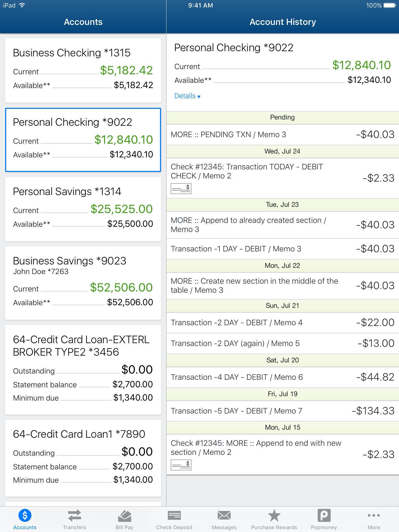Open 64-Credit Card Loan-EXTERL BROKER TYPE2 account
Image resolution: width=399 pixels, height=532 pixels.
83,369
